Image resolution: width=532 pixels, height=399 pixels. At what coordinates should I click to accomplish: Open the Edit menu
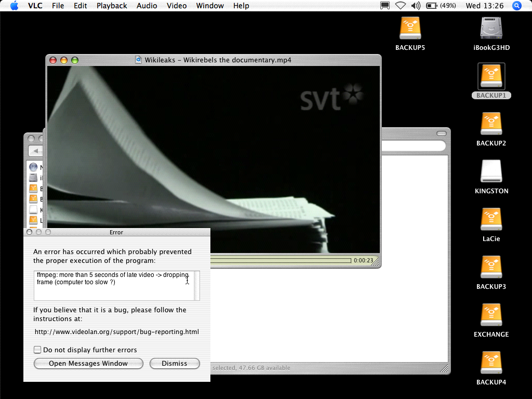click(81, 6)
